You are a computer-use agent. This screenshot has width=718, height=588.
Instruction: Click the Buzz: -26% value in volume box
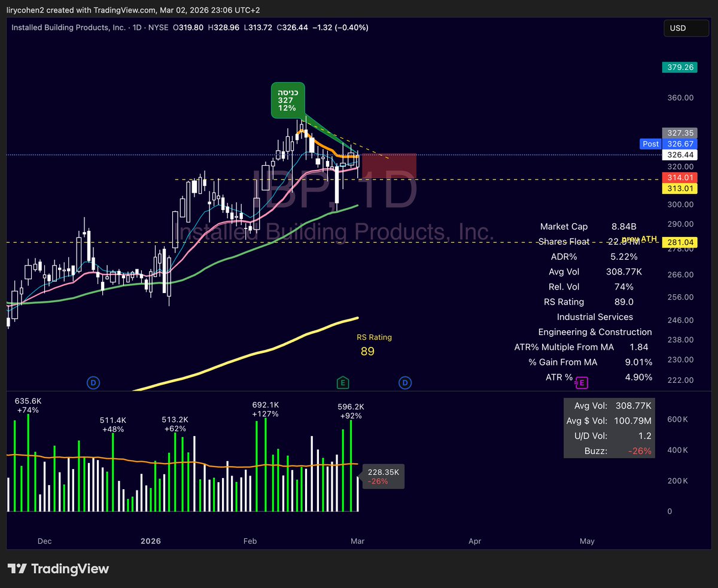point(641,451)
